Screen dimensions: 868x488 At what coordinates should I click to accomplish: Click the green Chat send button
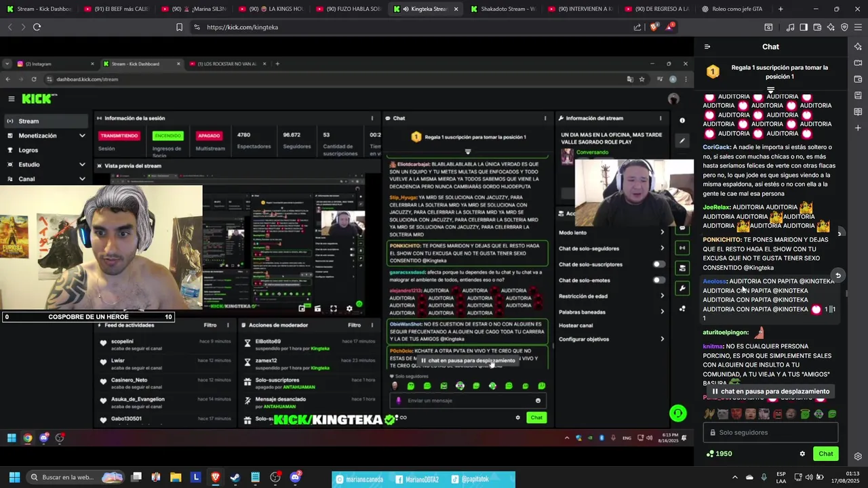pyautogui.click(x=825, y=453)
